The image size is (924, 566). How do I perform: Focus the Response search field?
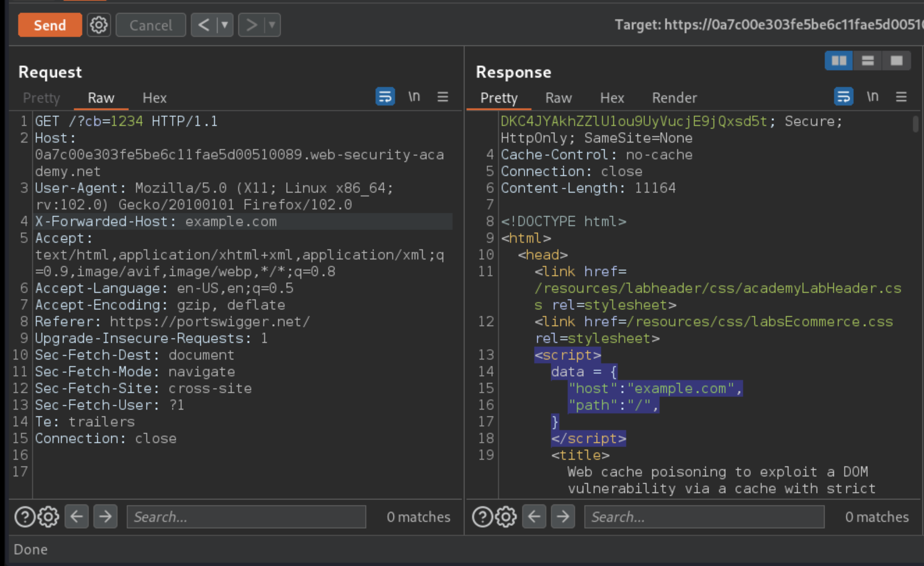[x=704, y=517]
